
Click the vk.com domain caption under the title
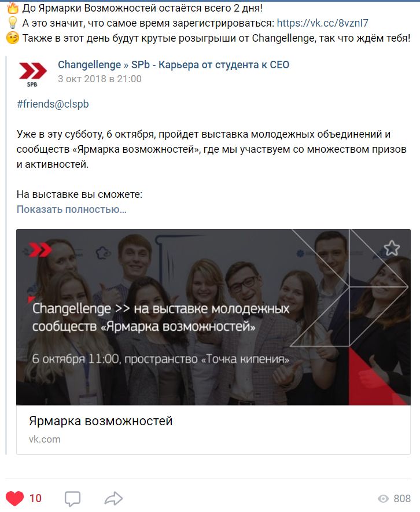45,440
